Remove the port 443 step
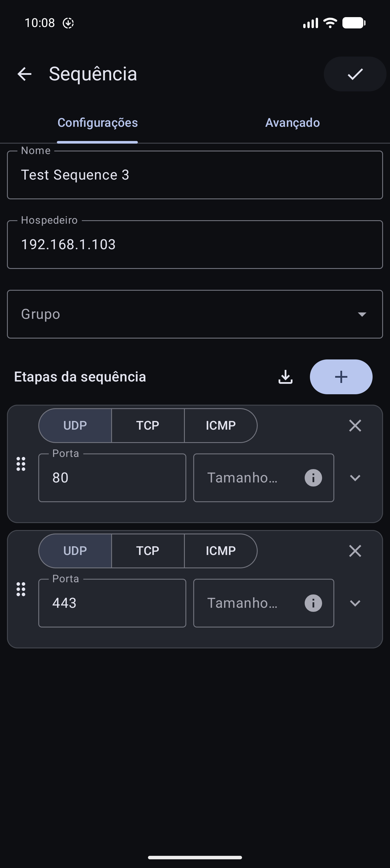Screen dimensions: 390x868 355,551
